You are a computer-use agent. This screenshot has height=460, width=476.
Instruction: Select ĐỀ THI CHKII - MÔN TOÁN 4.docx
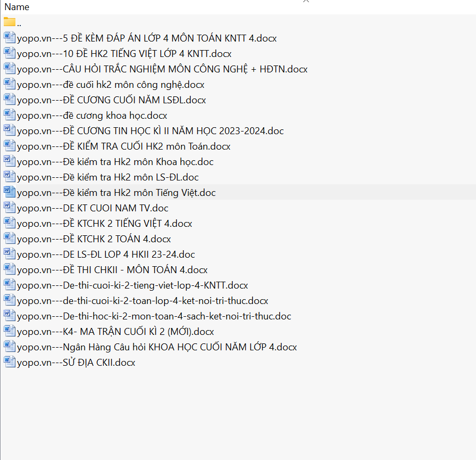tap(112, 270)
